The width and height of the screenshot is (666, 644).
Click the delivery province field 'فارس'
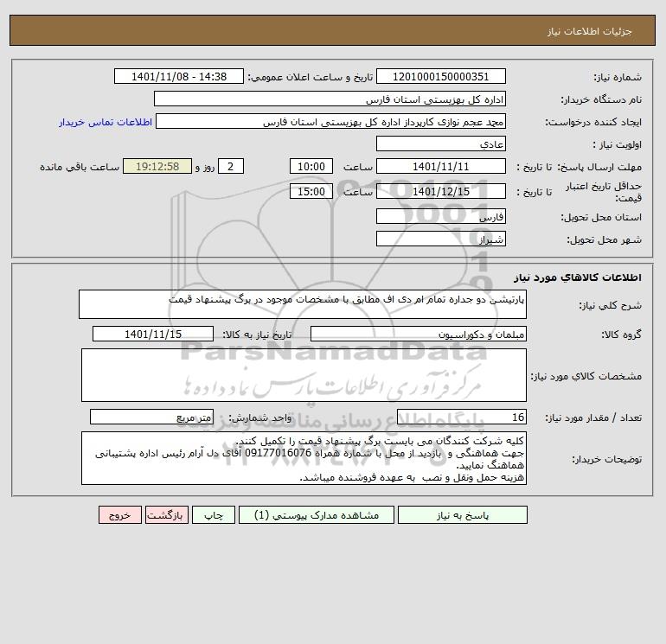tap(441, 216)
